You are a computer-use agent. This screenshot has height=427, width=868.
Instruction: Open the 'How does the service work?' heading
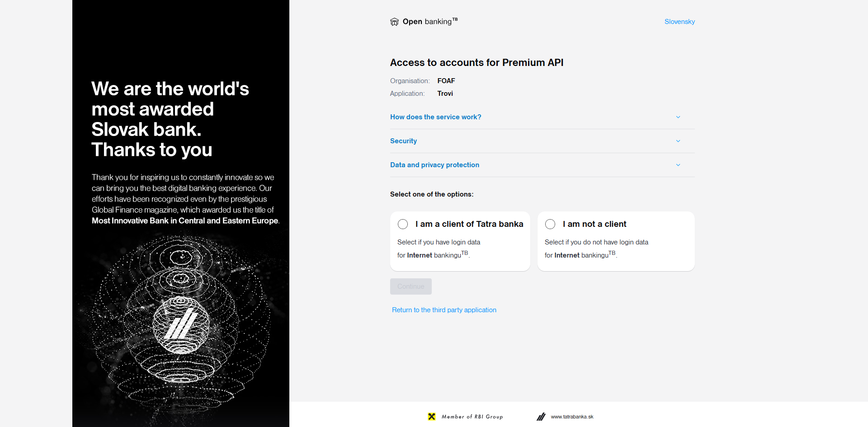point(436,117)
